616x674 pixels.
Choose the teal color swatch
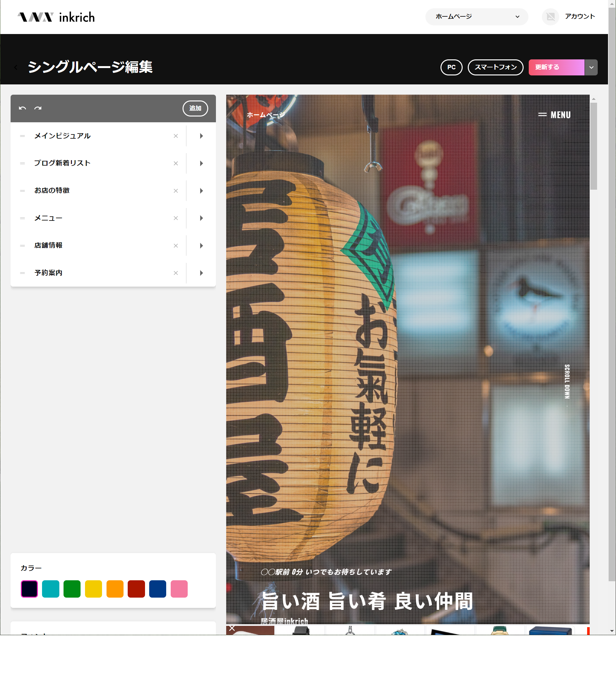(x=50, y=588)
